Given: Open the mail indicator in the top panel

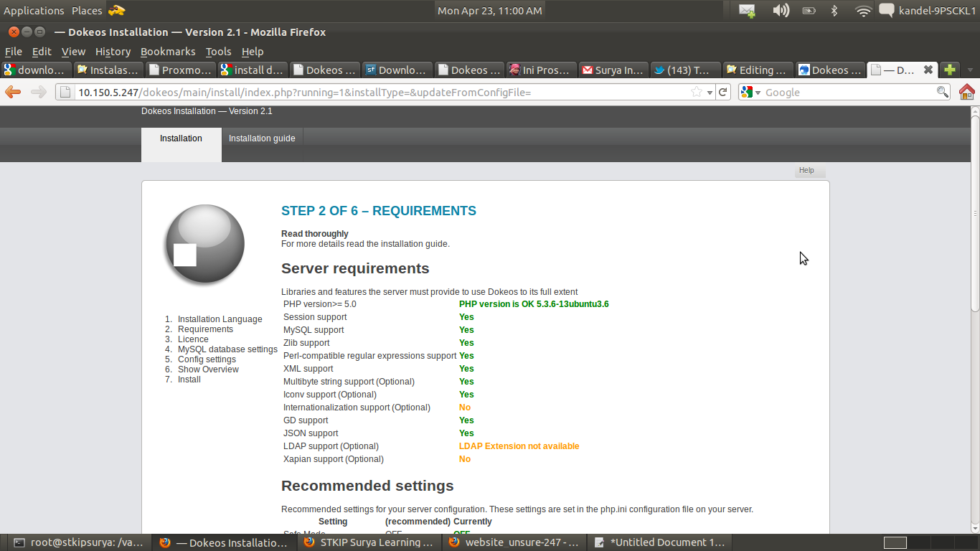Looking at the screenshot, I should tap(747, 11).
